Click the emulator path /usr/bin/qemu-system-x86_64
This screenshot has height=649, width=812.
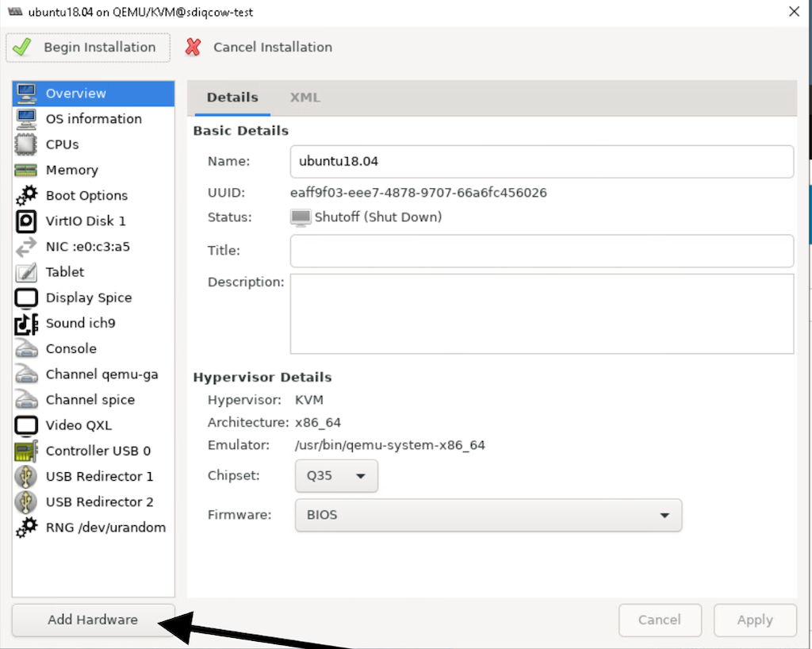[x=390, y=445]
